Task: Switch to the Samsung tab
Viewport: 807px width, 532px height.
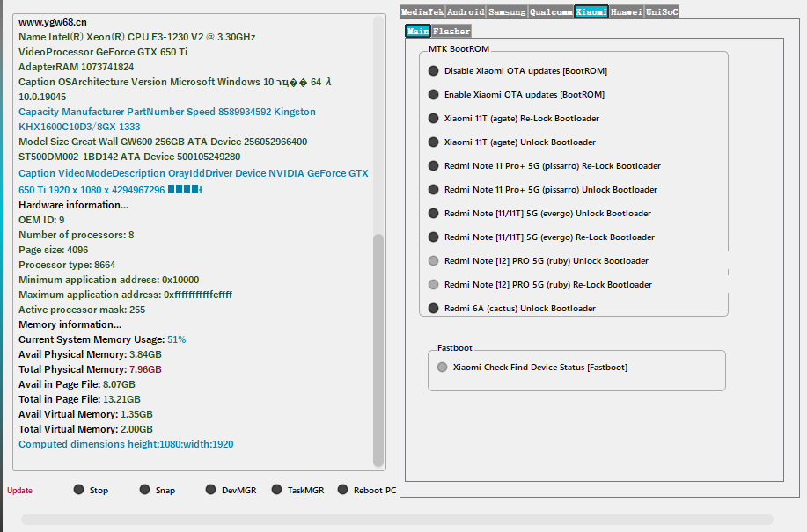Action: pyautogui.click(x=507, y=11)
